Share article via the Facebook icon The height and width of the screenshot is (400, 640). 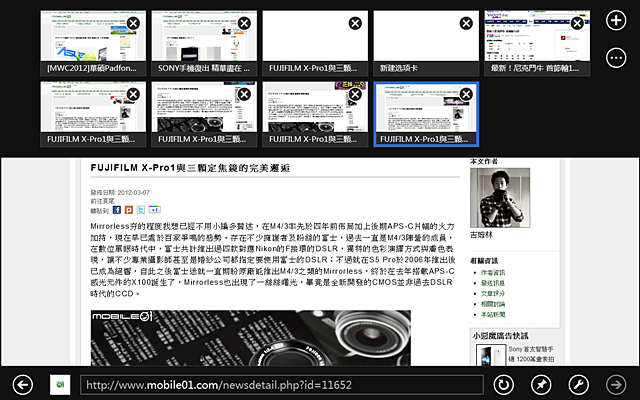[x=117, y=210]
